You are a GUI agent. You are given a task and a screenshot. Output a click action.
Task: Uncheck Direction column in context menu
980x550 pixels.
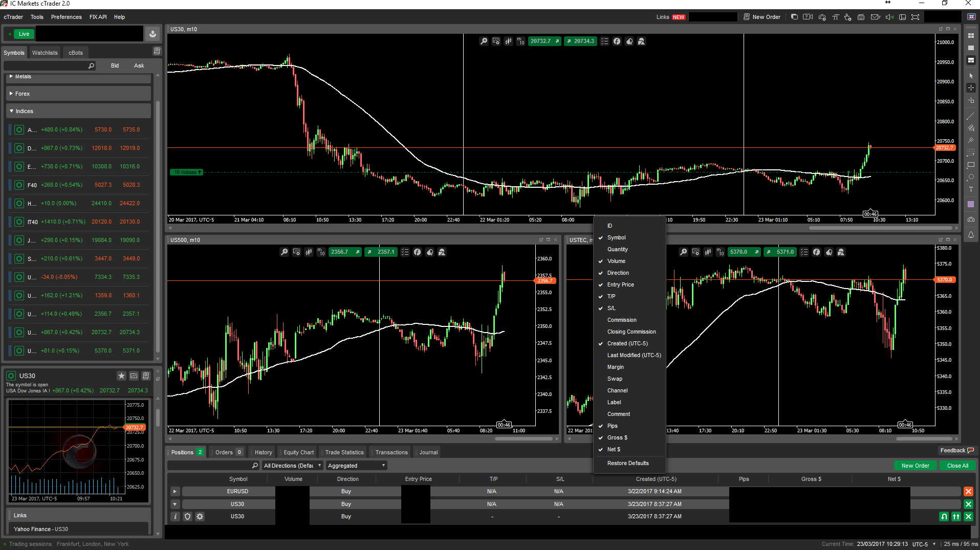[629, 273]
